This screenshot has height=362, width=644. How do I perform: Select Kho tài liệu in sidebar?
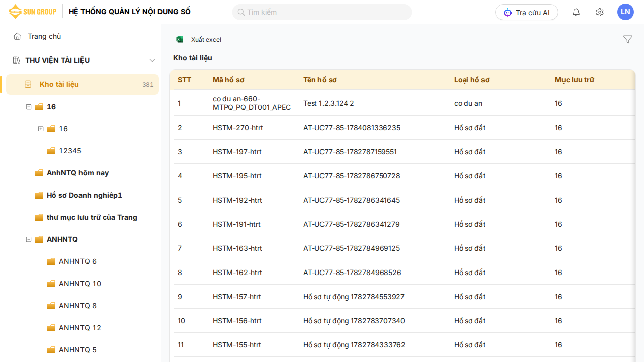(83, 84)
